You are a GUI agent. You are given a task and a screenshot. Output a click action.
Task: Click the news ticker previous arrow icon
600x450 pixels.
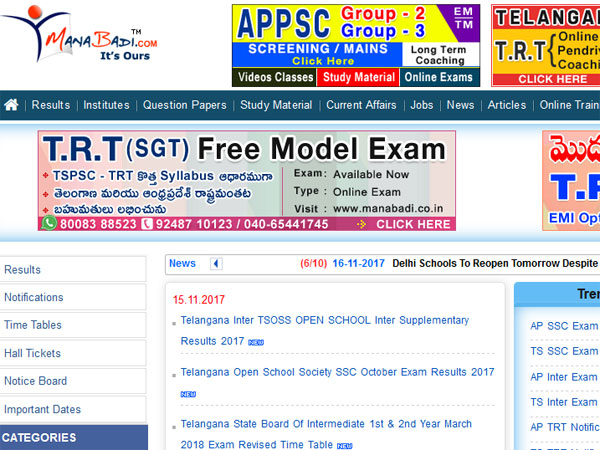click(x=216, y=264)
